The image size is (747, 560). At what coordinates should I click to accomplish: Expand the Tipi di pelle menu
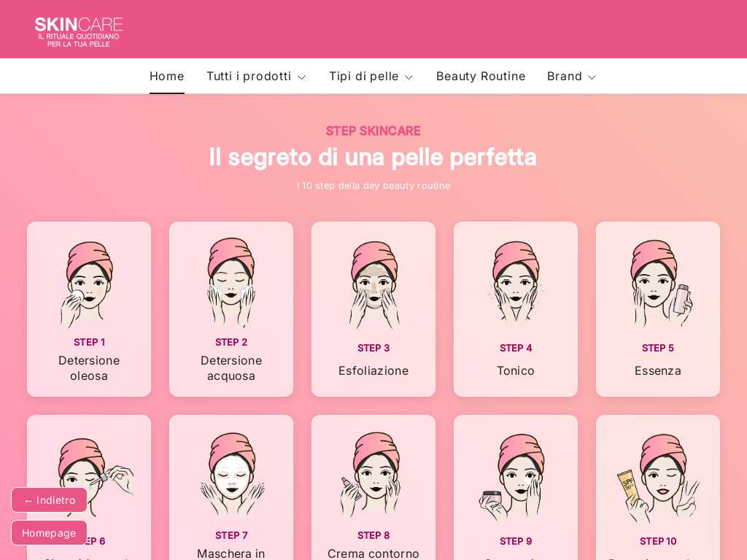click(371, 76)
